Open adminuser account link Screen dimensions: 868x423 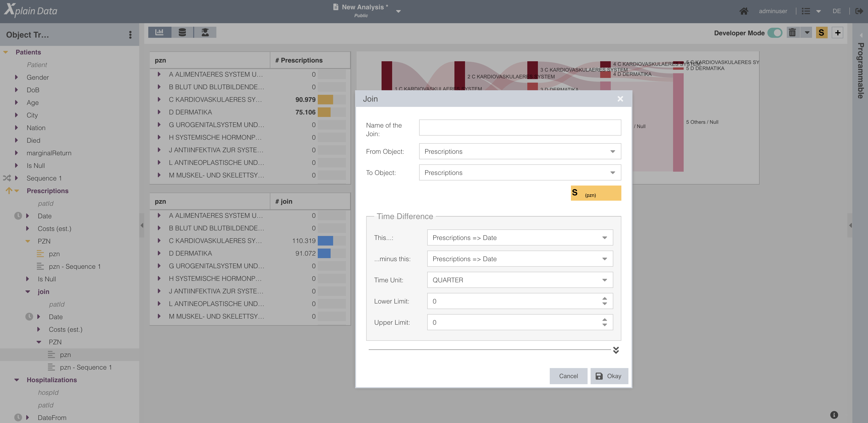pyautogui.click(x=773, y=11)
